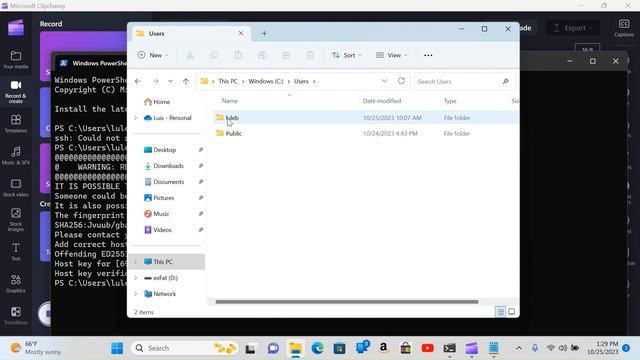Click the Cut icon in Explorer toolbar

[x=190, y=55]
